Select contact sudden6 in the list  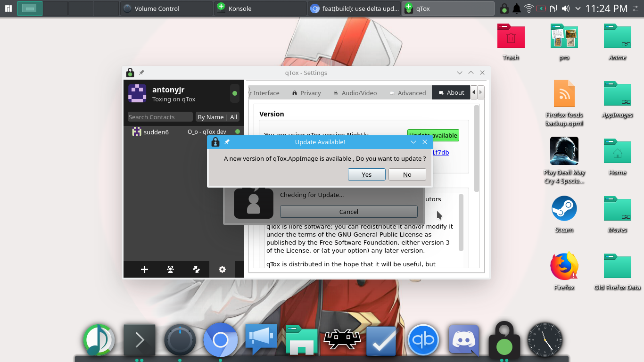[x=183, y=132]
